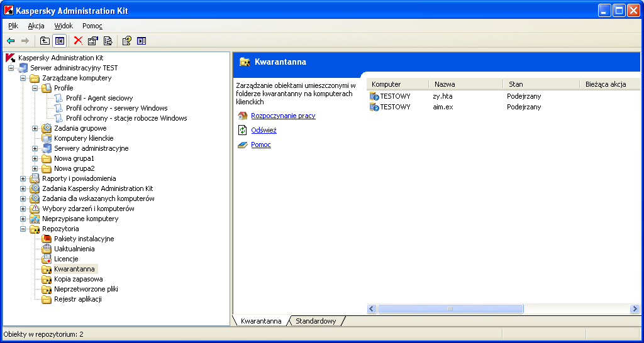Open the Pomoc link in task pane
644x343 pixels.
point(261,145)
